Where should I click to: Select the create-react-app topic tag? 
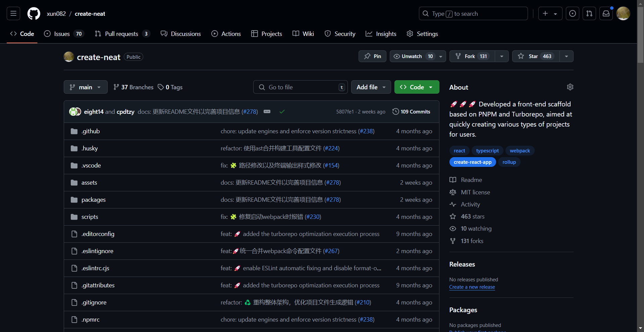(473, 162)
